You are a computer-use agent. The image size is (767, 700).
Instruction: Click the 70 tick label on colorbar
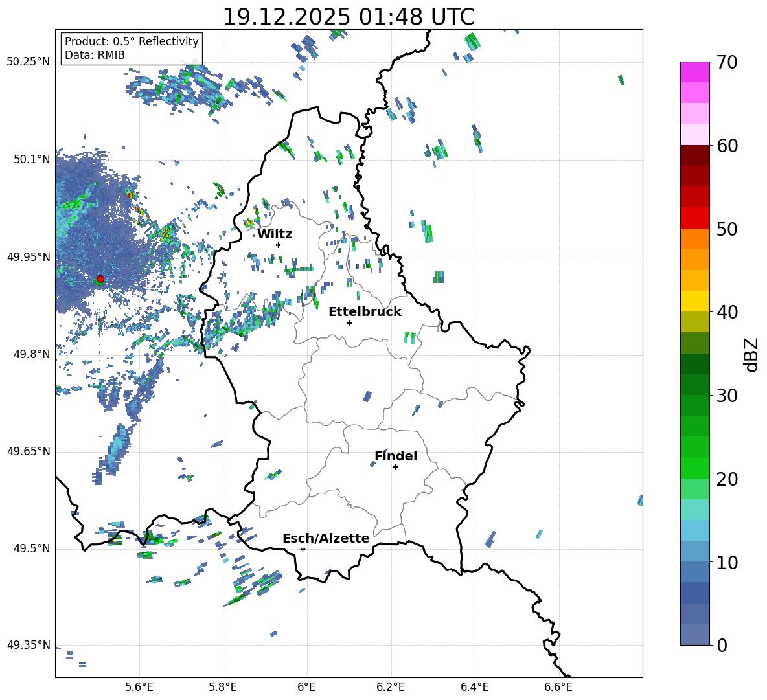pyautogui.click(x=727, y=63)
